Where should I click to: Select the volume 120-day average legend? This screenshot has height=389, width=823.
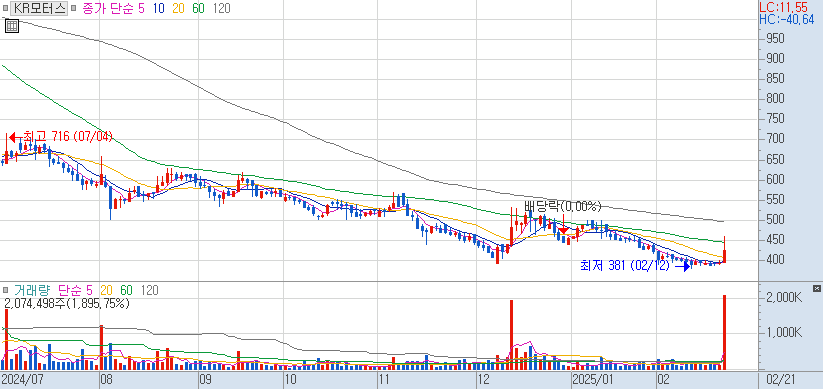(x=149, y=290)
